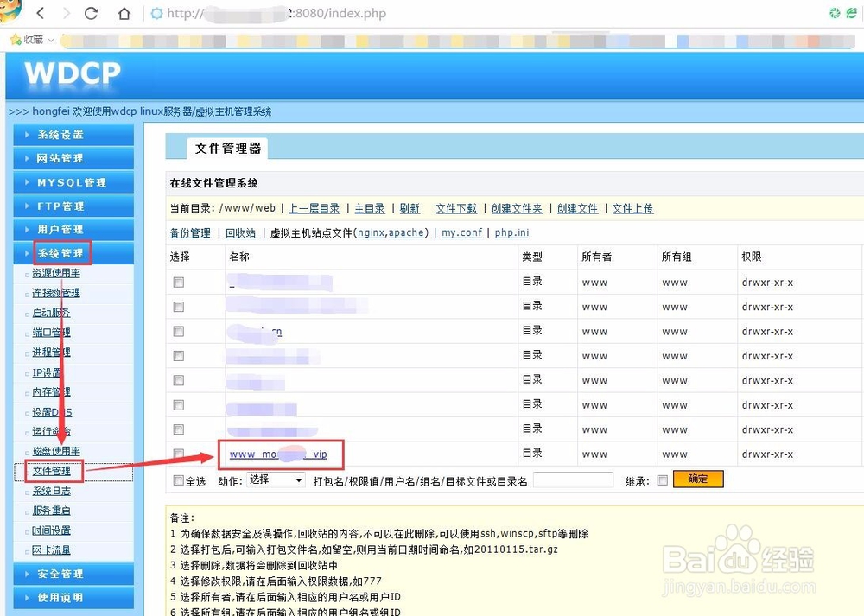The height and width of the screenshot is (616, 864).
Task: Select the 文件管理器 tab
Action: 227,149
